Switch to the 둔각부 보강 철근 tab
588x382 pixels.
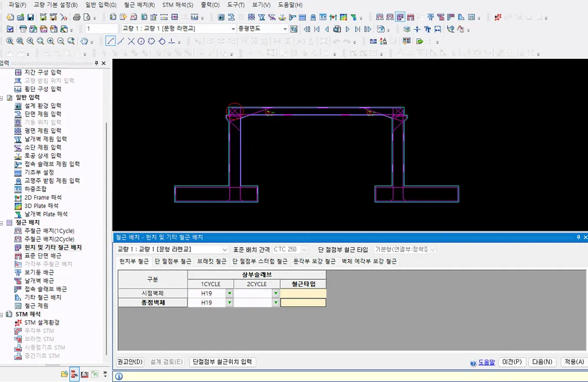[314, 261]
